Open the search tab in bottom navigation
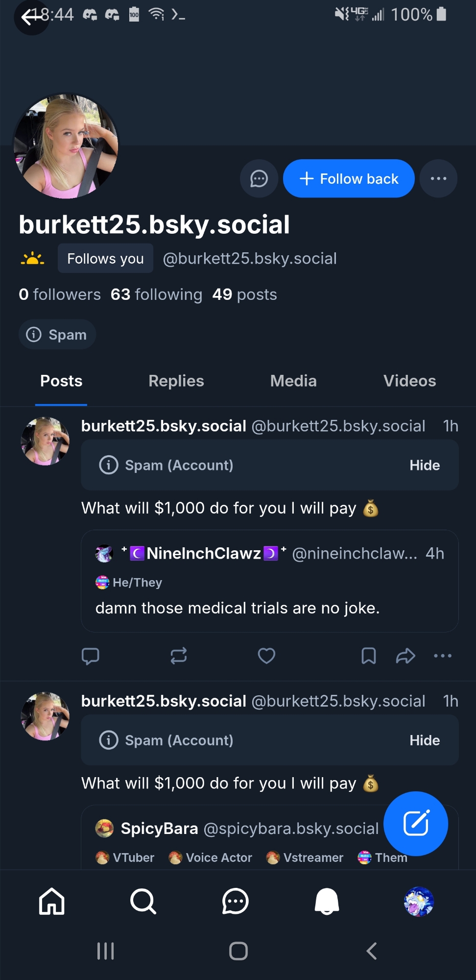This screenshot has height=980, width=476. [143, 902]
